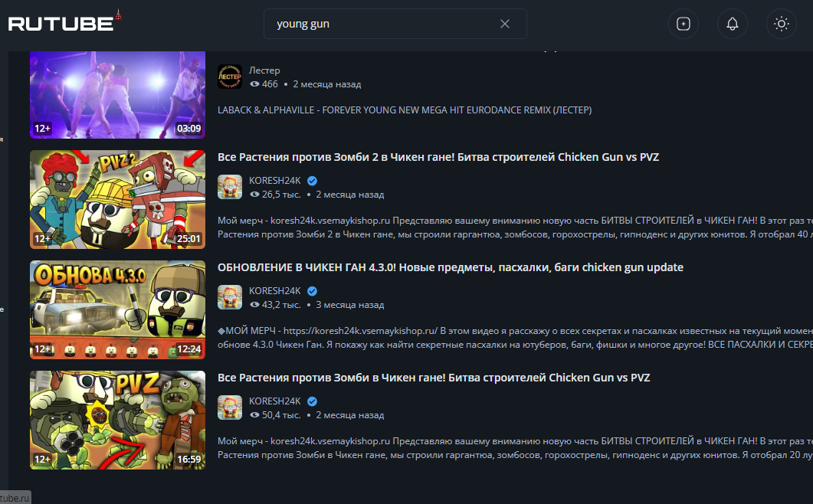Click verified badge in the 43,2 тыс. row

312,291
